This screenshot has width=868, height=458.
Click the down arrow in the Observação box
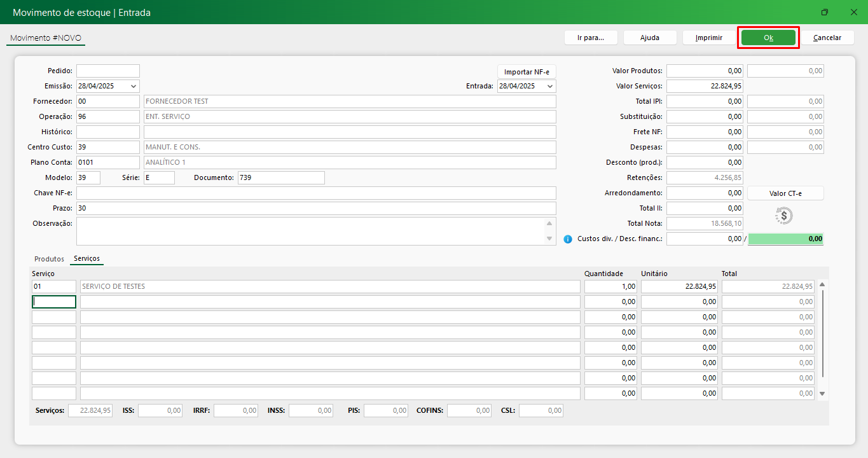pyautogui.click(x=549, y=239)
